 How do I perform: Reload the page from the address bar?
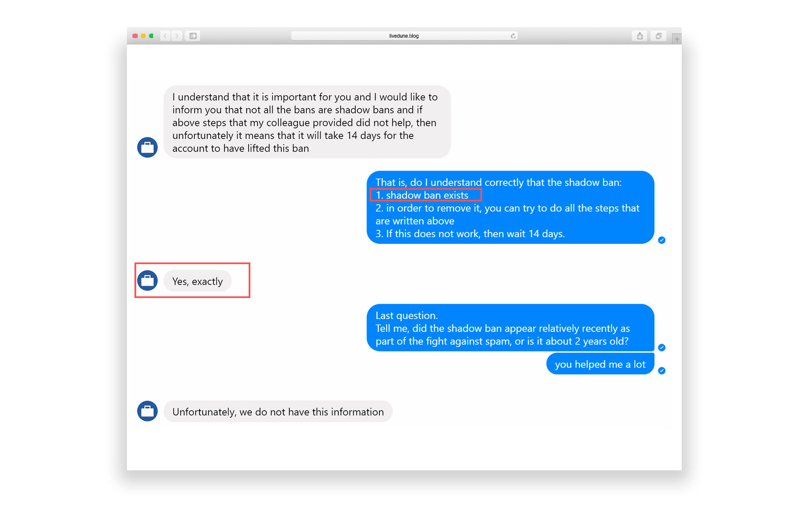point(513,36)
